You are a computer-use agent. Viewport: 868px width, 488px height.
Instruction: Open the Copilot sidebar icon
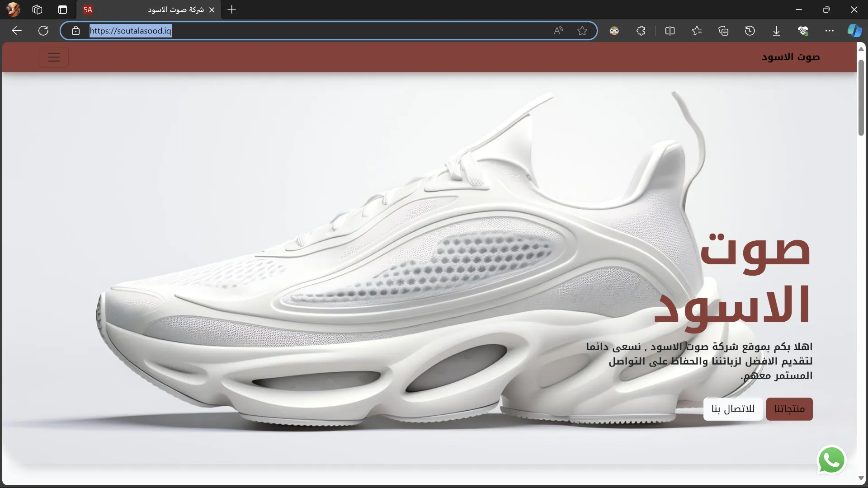tap(854, 31)
